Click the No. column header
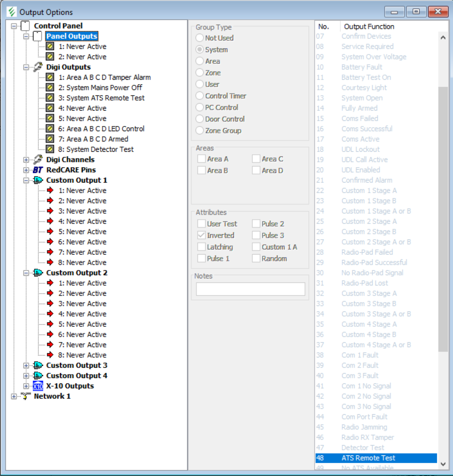The image size is (453, 476). coord(323,26)
